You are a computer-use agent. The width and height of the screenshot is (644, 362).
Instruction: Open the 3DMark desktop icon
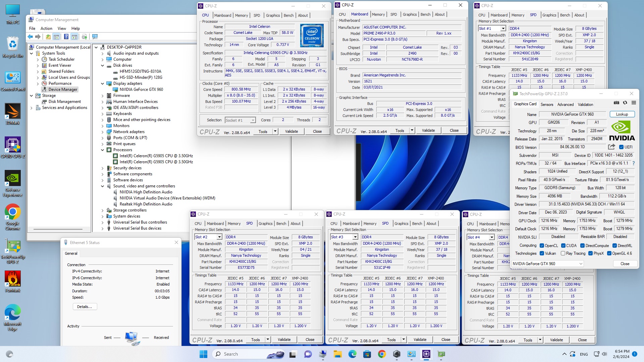pyautogui.click(x=12, y=114)
